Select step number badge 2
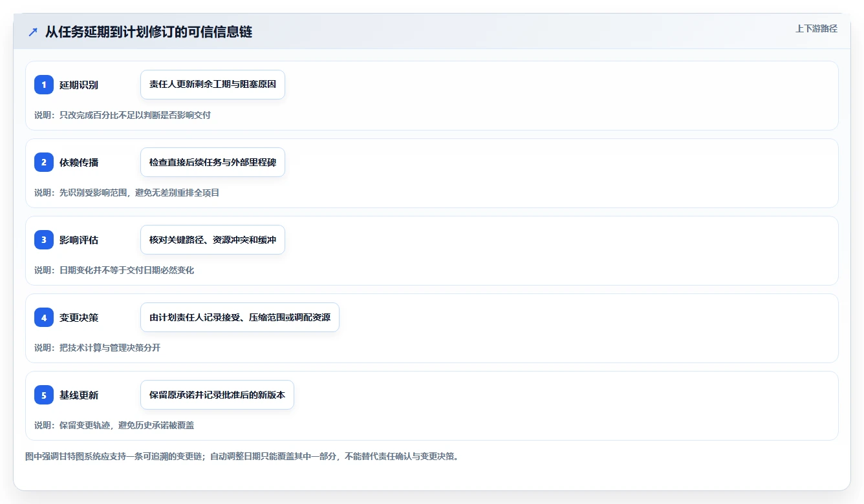864x504 pixels. pyautogui.click(x=44, y=162)
